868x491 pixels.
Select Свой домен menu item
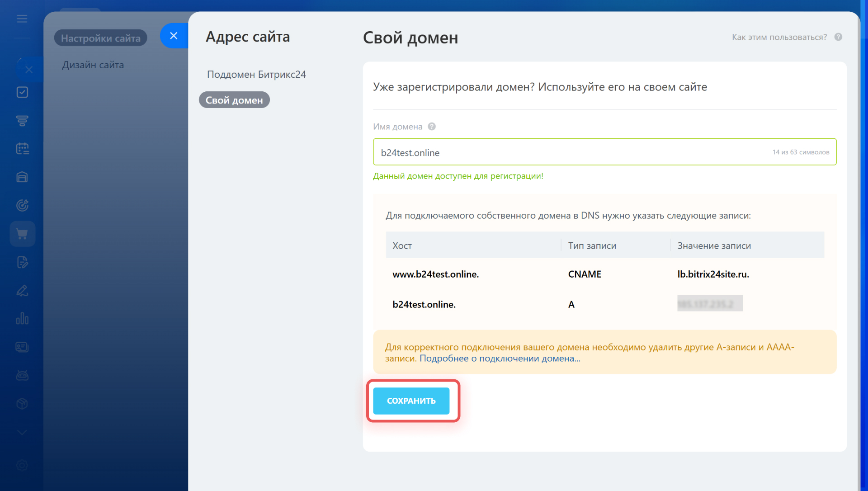(234, 100)
